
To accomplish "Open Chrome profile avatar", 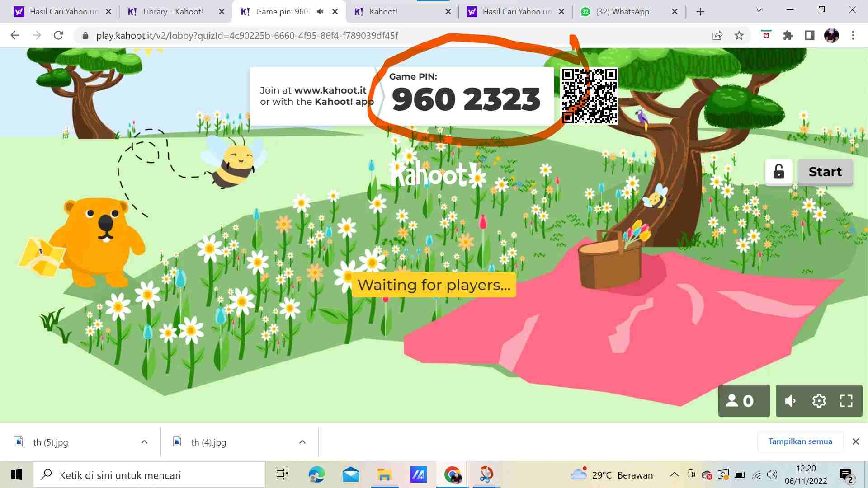I will pyautogui.click(x=831, y=35).
